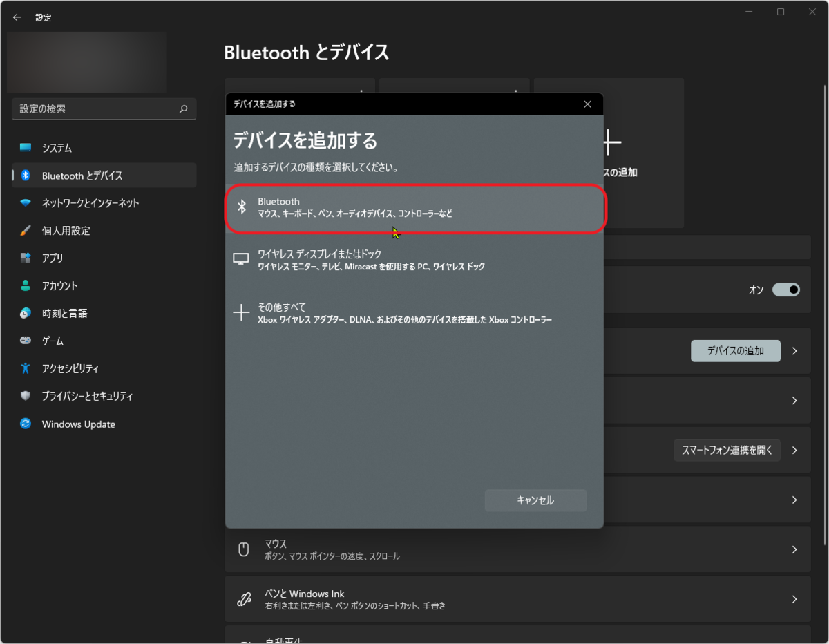Maximize the 設定 window
This screenshot has height=644, width=829.
click(x=781, y=12)
